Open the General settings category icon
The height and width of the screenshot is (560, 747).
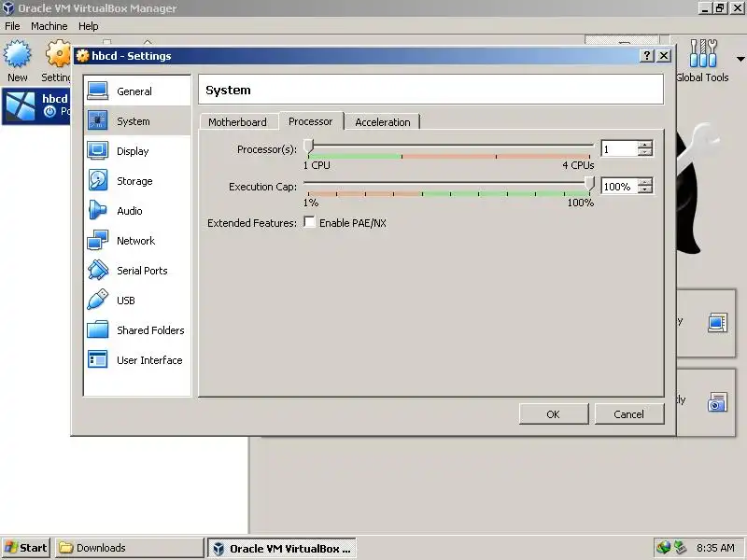[98, 91]
